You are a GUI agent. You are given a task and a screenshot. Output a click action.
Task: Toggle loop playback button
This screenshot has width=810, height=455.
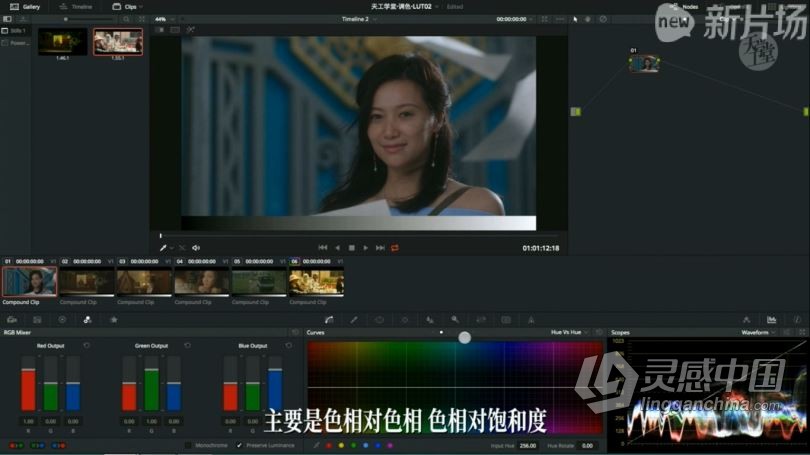(395, 248)
